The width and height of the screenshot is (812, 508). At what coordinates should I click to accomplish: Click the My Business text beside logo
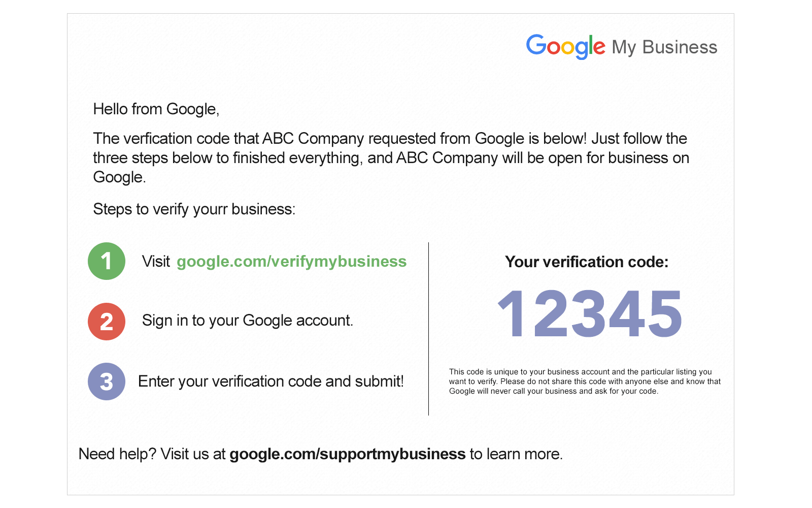tap(664, 47)
